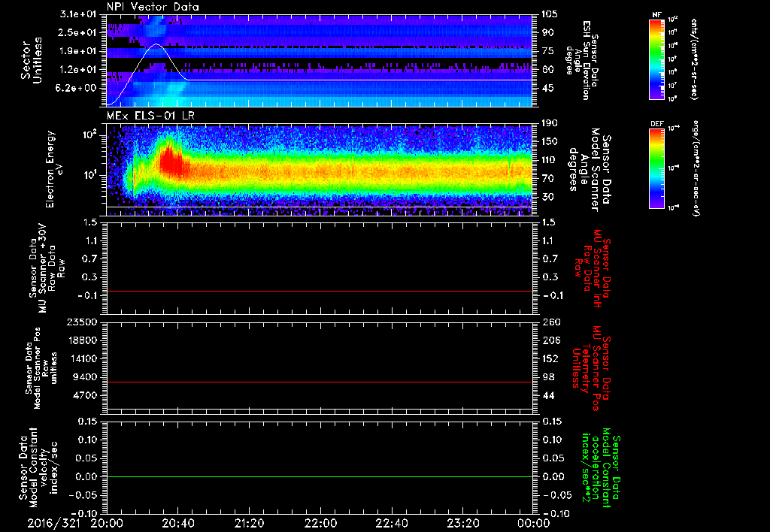Click the "23:20" time tick label

tap(463, 523)
